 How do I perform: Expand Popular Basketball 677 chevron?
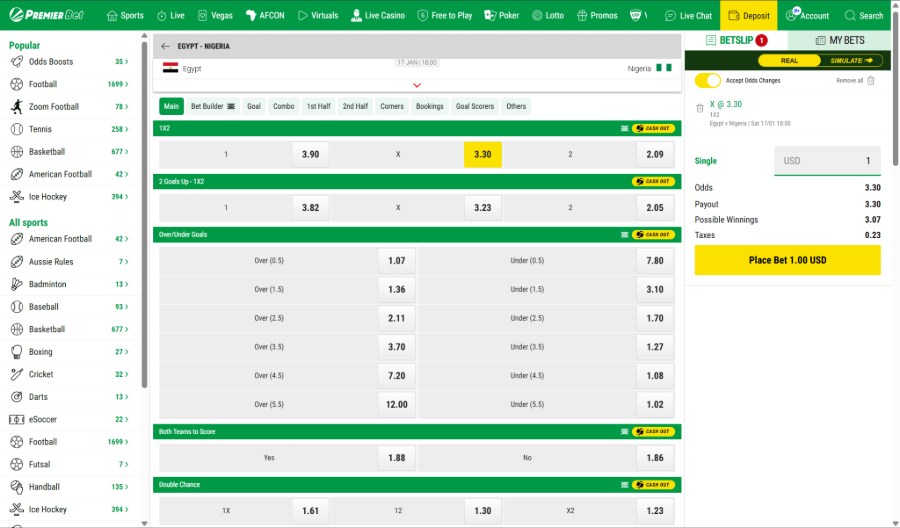coord(126,152)
